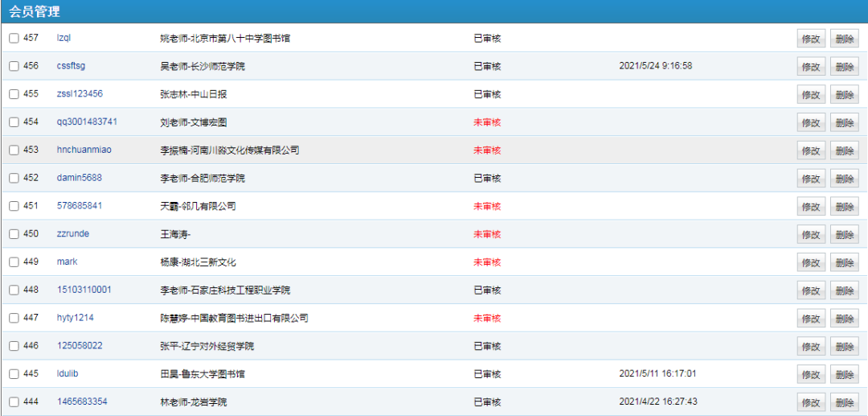Tick the checkbox for row 454
The image size is (868, 416).
tap(14, 122)
